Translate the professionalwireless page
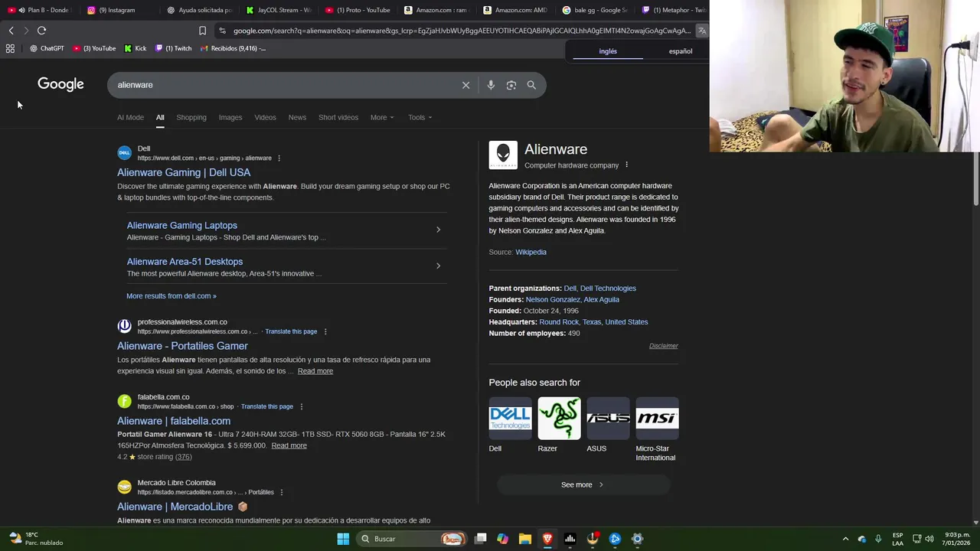 (x=291, y=331)
